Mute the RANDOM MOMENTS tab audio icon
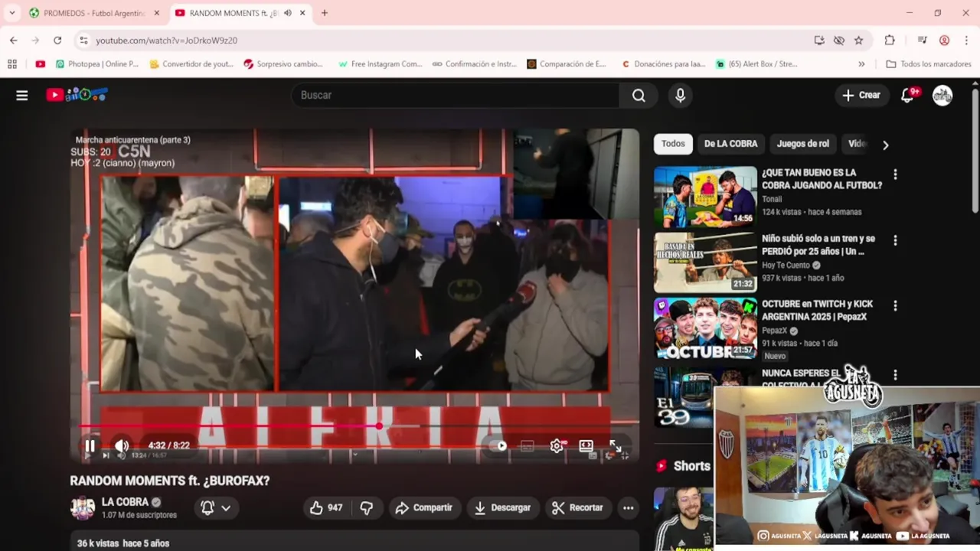The width and height of the screenshot is (980, 551). (x=288, y=13)
